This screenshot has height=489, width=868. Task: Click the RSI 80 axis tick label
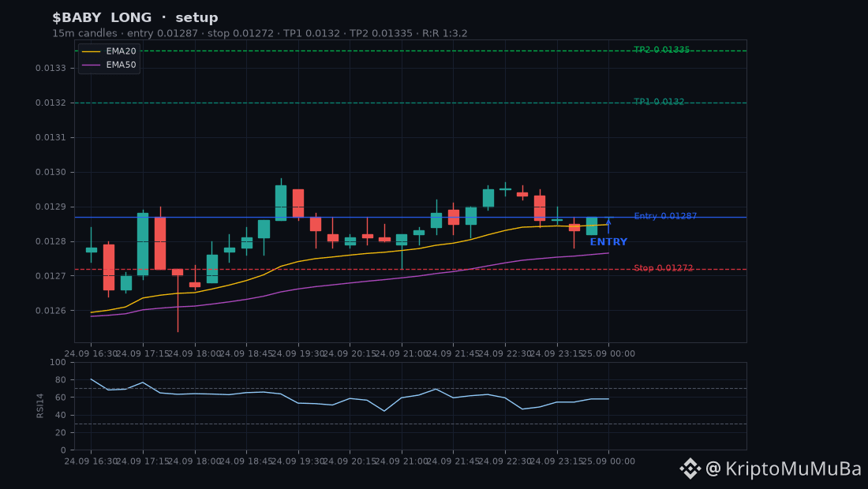[60, 380]
